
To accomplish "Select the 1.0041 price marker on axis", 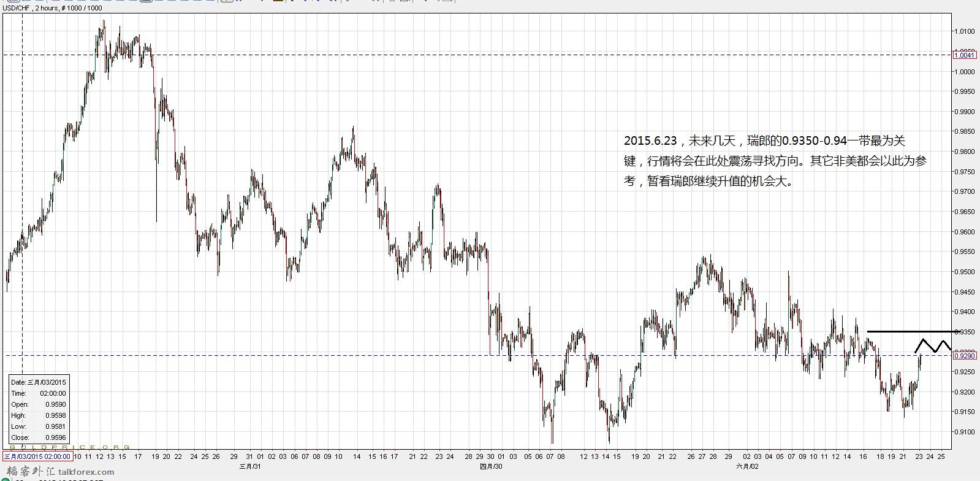I will click(x=965, y=55).
